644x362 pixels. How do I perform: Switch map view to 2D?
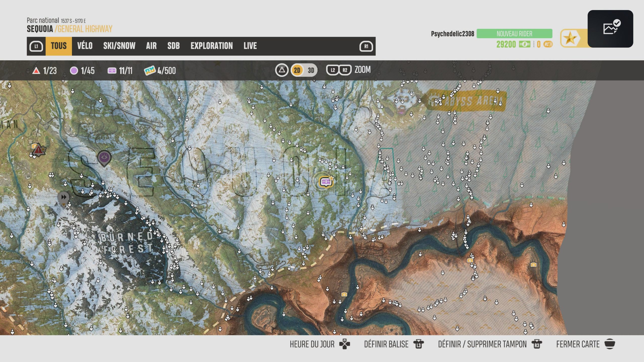pos(297,70)
